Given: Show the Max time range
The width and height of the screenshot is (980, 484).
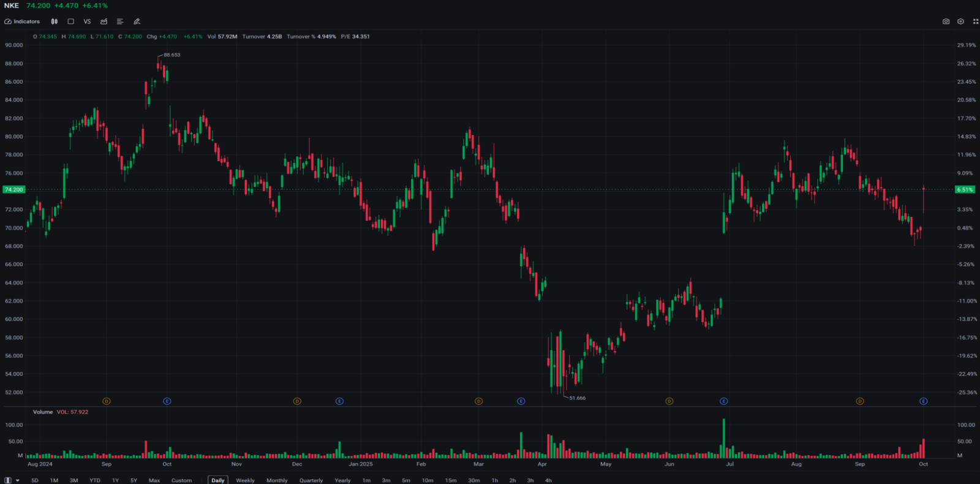Looking at the screenshot, I should [154, 480].
